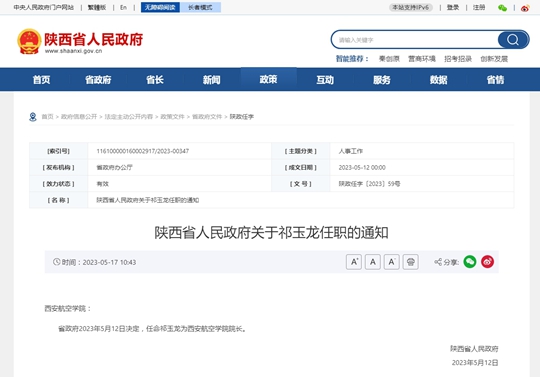Screen dimensions: 540x377
Task: Click publish time 2023-05-17 10:43
Action: (109, 262)
